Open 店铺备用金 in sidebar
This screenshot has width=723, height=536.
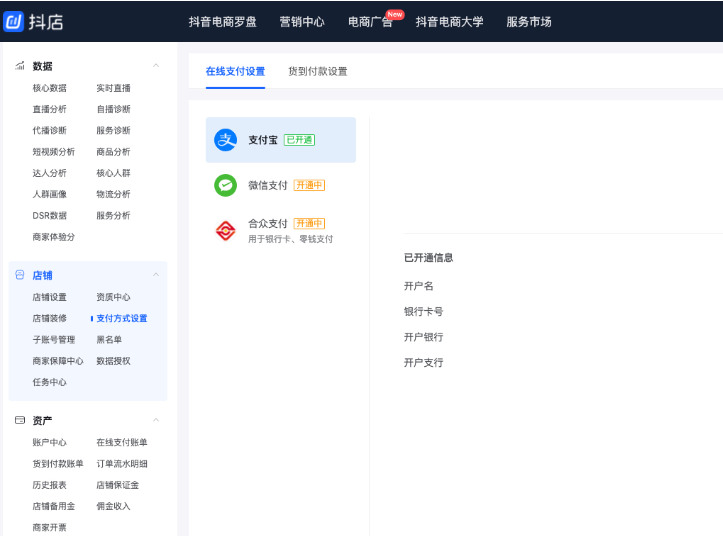tap(53, 506)
